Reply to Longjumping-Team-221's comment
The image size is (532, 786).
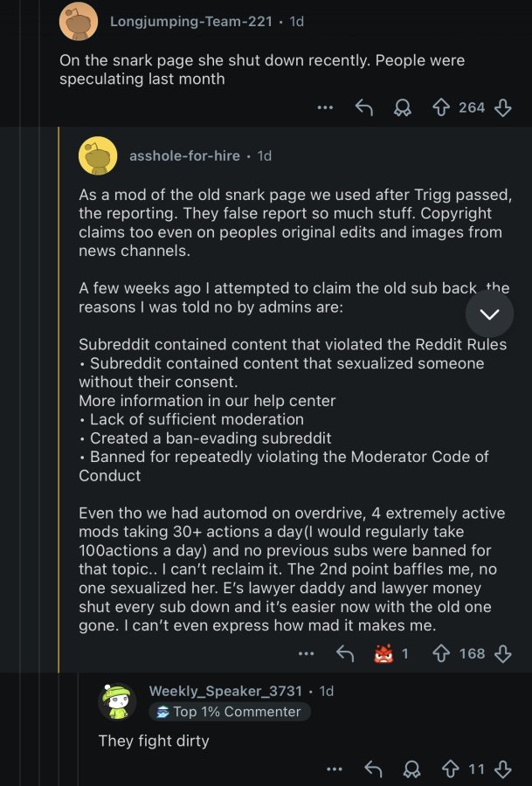(x=364, y=107)
